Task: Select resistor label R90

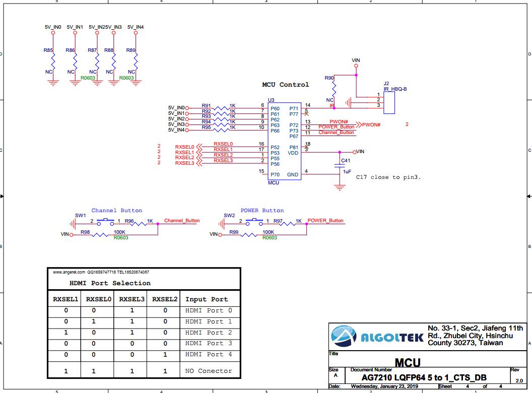Action: [x=329, y=78]
